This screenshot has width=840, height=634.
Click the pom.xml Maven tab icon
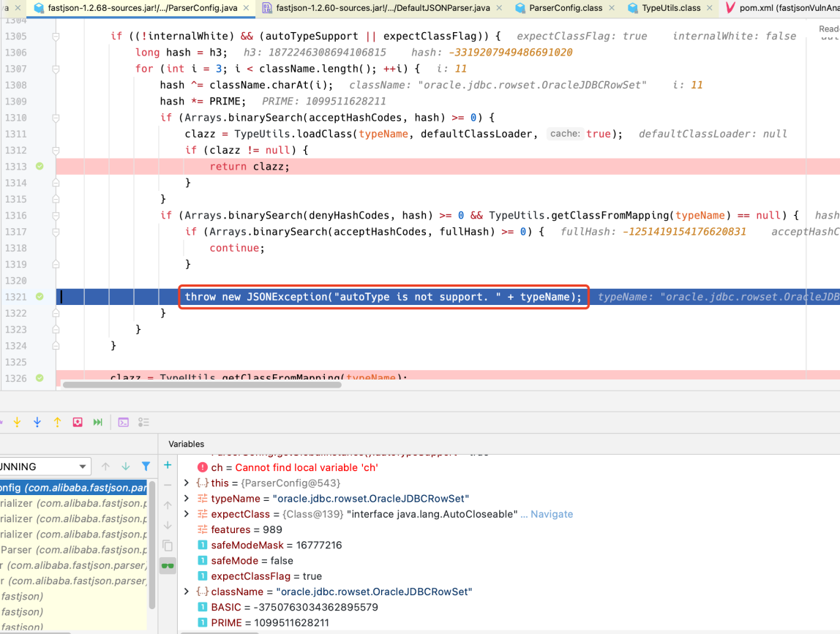tap(730, 8)
